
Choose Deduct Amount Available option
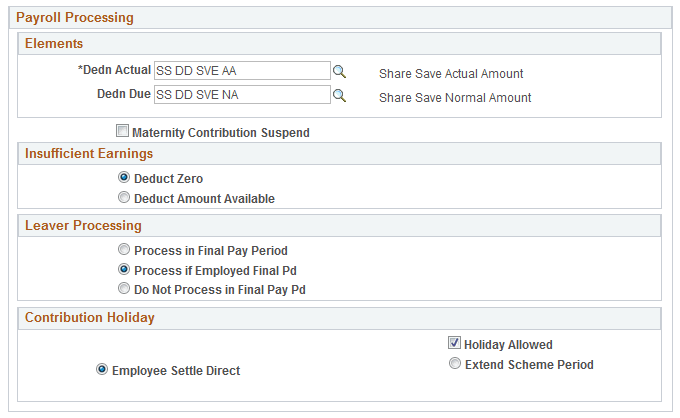click(x=124, y=198)
